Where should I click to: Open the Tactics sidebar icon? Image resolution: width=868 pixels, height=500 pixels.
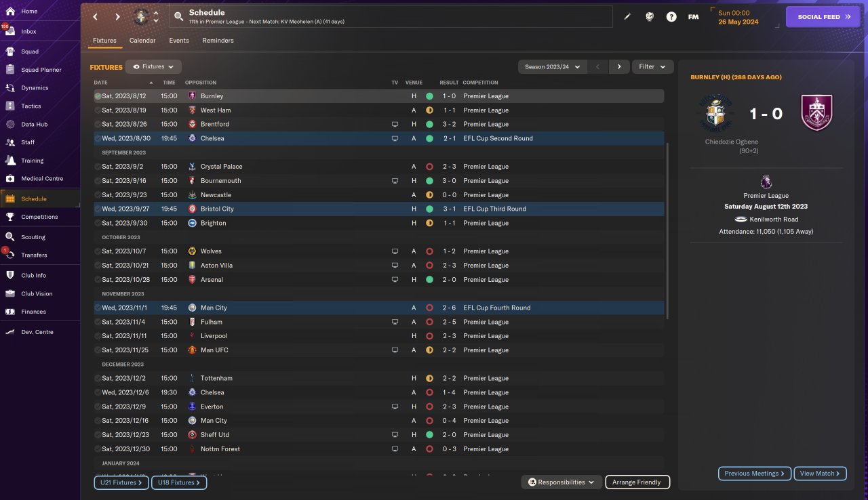point(10,106)
